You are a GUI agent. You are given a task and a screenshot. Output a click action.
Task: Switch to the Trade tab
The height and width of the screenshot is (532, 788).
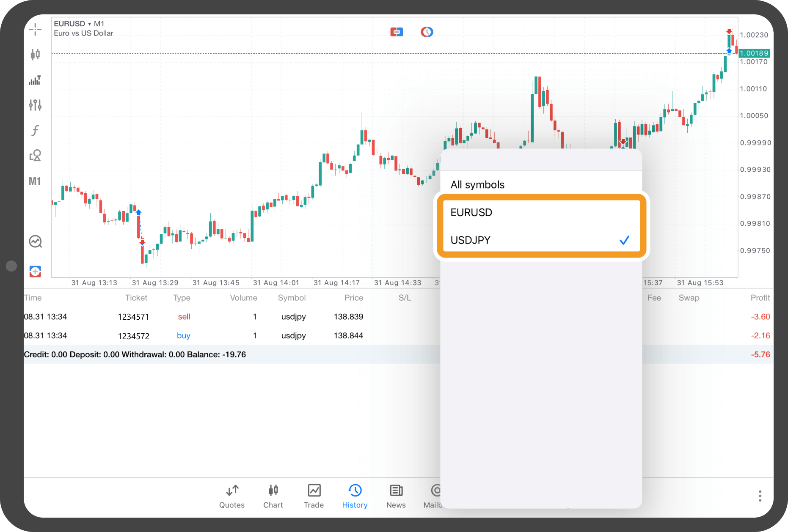click(314, 496)
